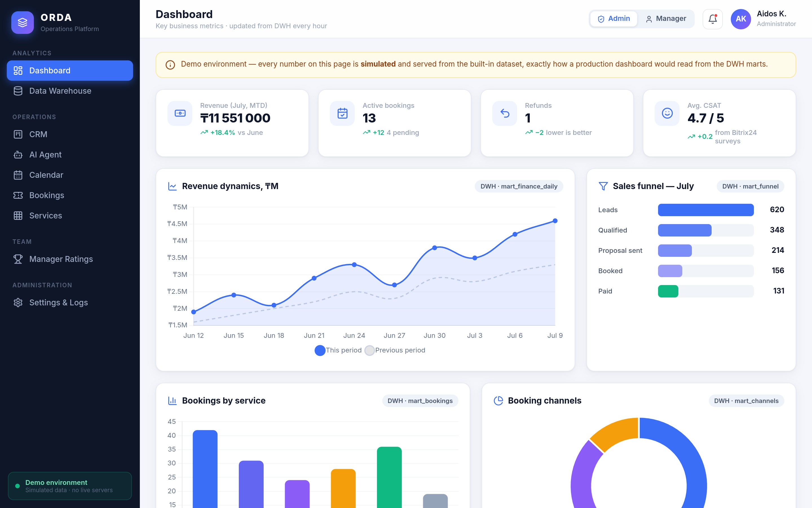Click the 4.7 / 5 CSAT value
This screenshot has width=812, height=508.
[x=706, y=118]
